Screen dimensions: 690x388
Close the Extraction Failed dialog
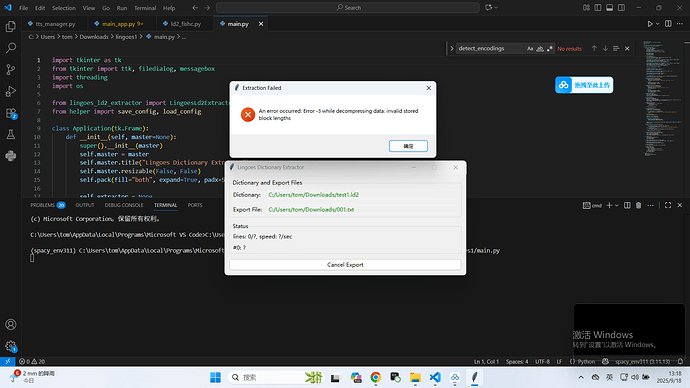point(428,88)
